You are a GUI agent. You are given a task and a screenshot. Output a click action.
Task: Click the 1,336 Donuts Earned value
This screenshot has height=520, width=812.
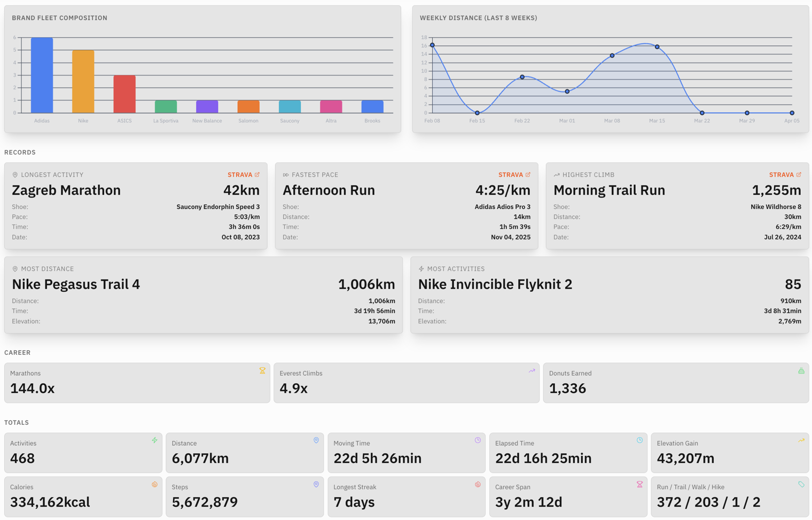click(x=567, y=389)
